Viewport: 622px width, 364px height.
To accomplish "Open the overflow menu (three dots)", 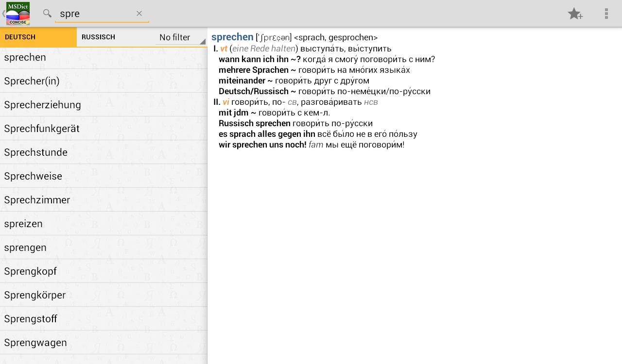I will (606, 14).
